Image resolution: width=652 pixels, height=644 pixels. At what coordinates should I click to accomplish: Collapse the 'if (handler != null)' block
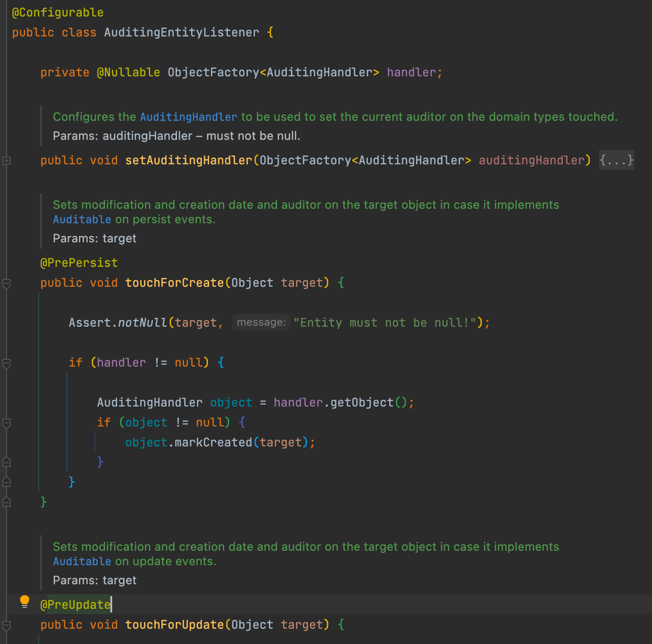[x=7, y=364]
